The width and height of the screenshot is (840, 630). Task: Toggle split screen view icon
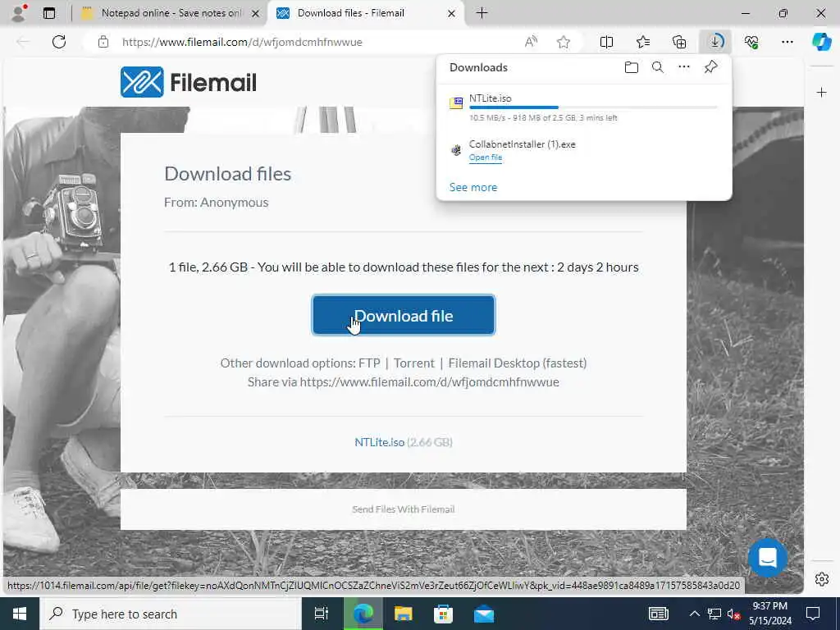[606, 42]
